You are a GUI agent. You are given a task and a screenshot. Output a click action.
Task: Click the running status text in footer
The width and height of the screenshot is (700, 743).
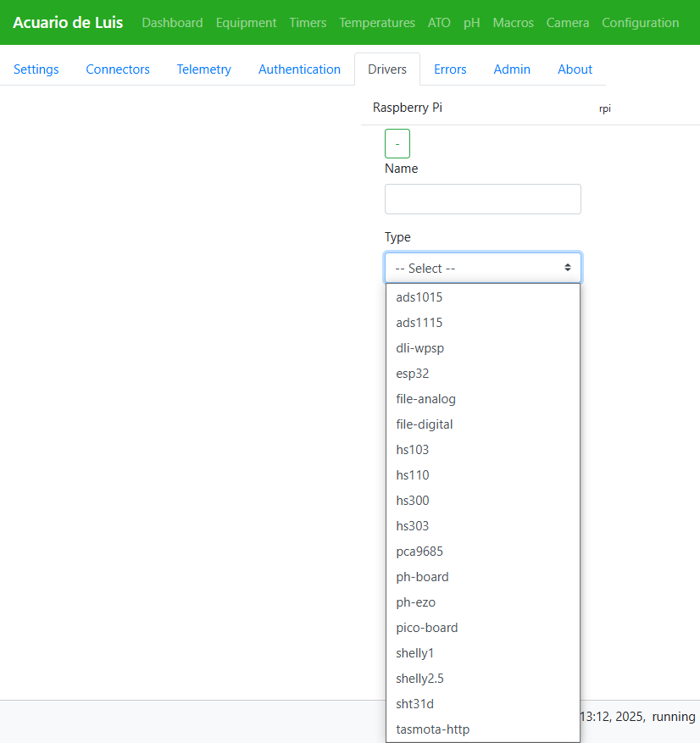(674, 716)
